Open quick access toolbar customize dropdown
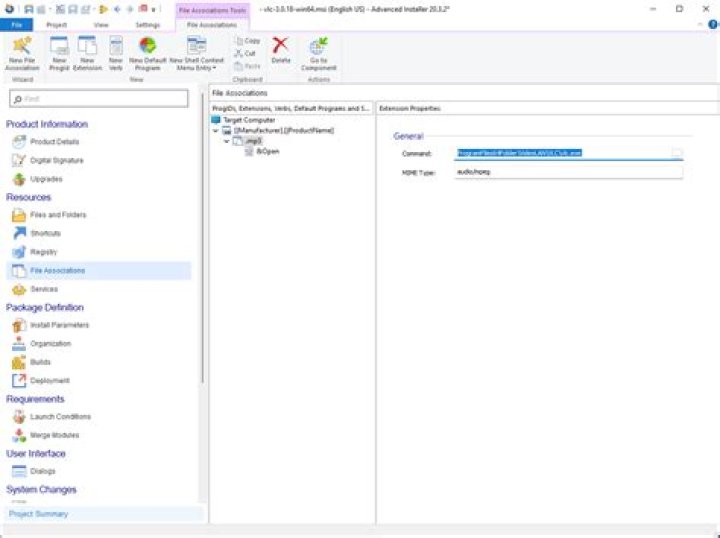 (x=153, y=9)
